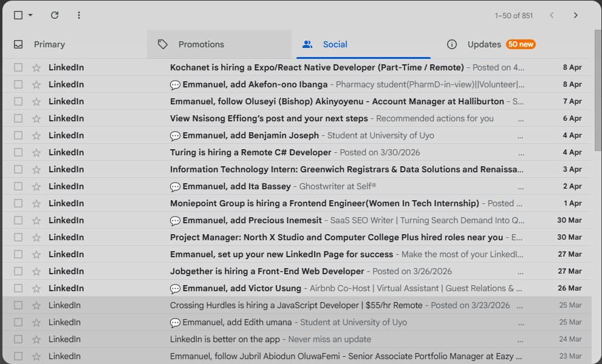The width and height of the screenshot is (602, 364).
Task: Open the Emmanuel, add Edith umana email
Action: 297,322
